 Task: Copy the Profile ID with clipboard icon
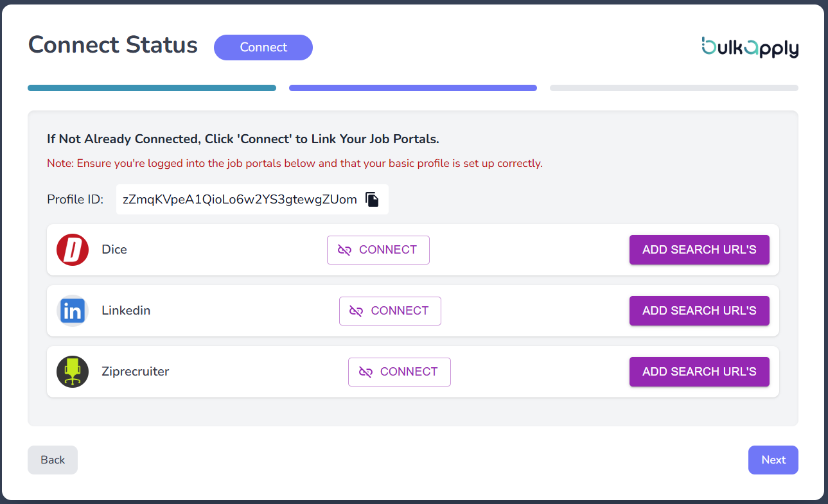[373, 200]
